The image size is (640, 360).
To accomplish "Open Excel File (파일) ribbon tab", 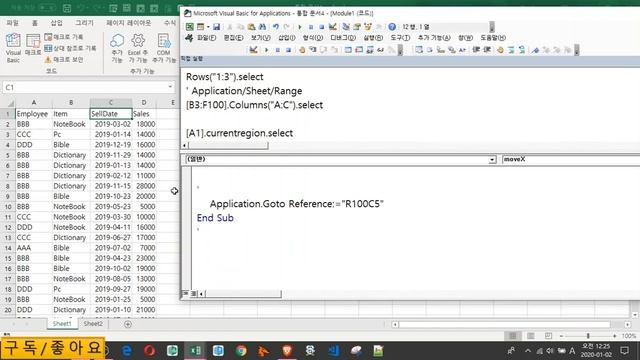I will pos(13,23).
